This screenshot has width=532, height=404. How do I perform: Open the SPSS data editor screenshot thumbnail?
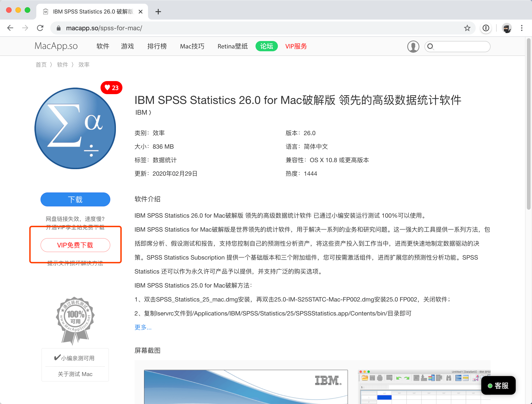[424, 387]
